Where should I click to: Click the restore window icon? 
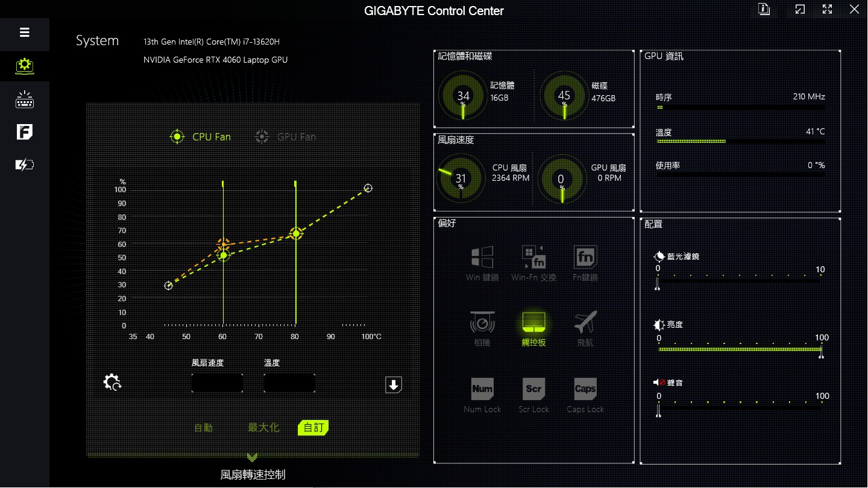pos(800,9)
